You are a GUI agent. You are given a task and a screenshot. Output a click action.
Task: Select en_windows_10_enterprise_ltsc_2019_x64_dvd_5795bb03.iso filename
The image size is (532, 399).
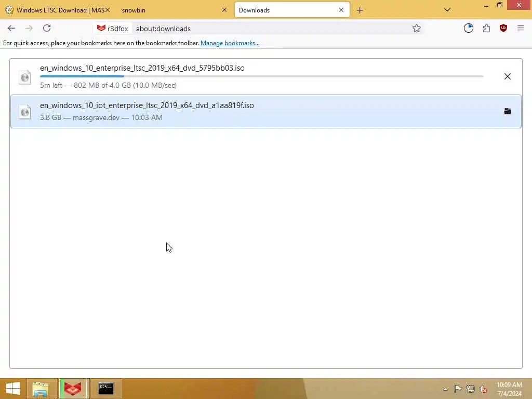[142, 68]
